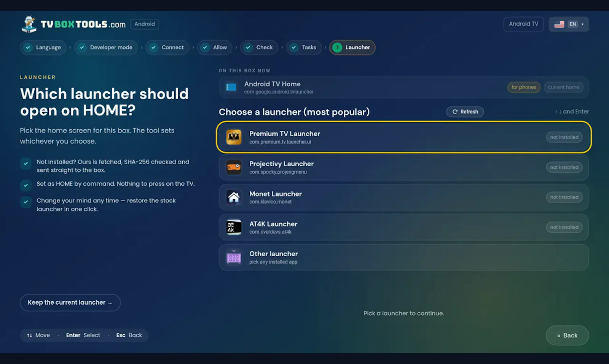Click the Other launcher purple icon
The width and height of the screenshot is (609, 364).
pyautogui.click(x=234, y=257)
